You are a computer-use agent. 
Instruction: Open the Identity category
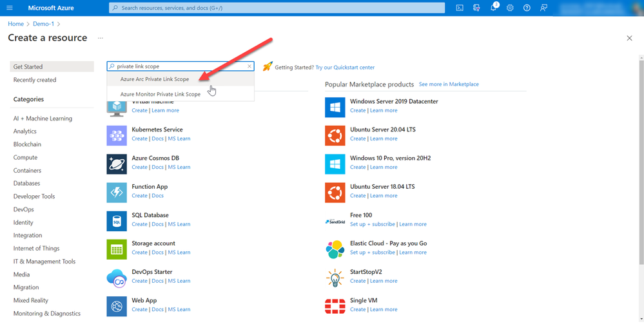(x=23, y=222)
